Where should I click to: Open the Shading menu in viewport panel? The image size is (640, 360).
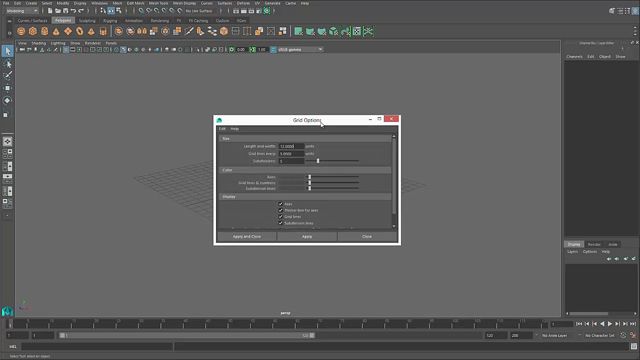coord(39,43)
